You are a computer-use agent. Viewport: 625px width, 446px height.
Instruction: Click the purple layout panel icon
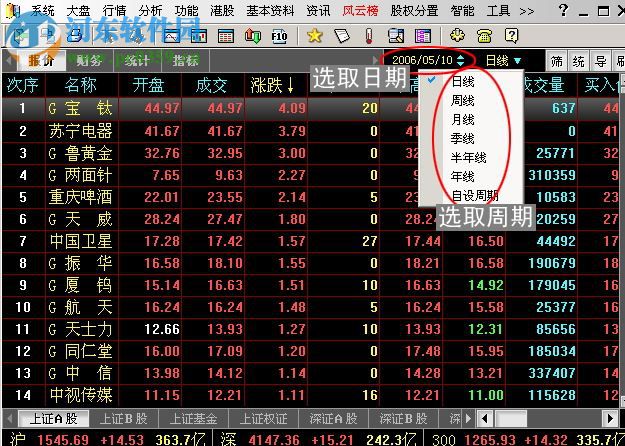click(423, 36)
